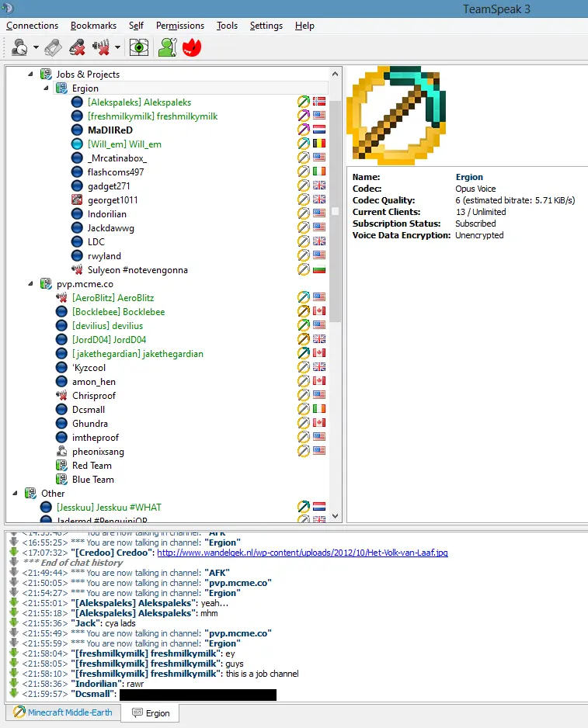
Task: Click the channel tree scrollbar thumb
Action: (335, 211)
